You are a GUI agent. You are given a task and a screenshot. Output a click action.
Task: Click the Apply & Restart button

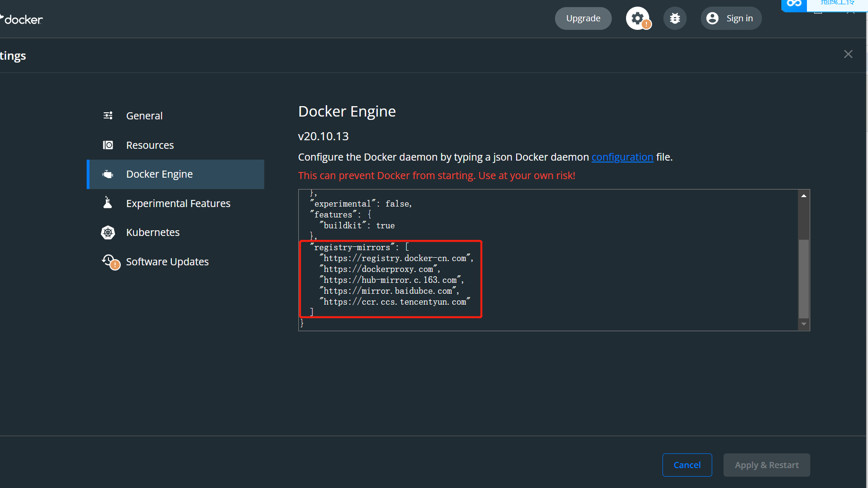pos(767,465)
